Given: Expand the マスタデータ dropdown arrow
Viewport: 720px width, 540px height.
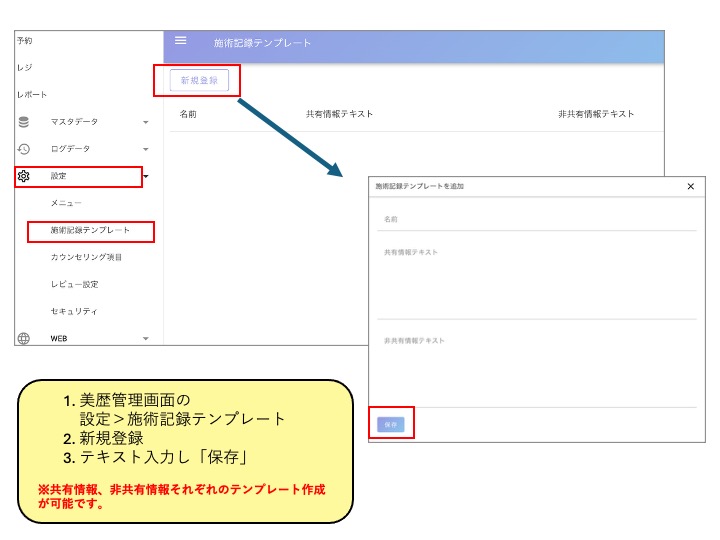Looking at the screenshot, I should 146,123.
